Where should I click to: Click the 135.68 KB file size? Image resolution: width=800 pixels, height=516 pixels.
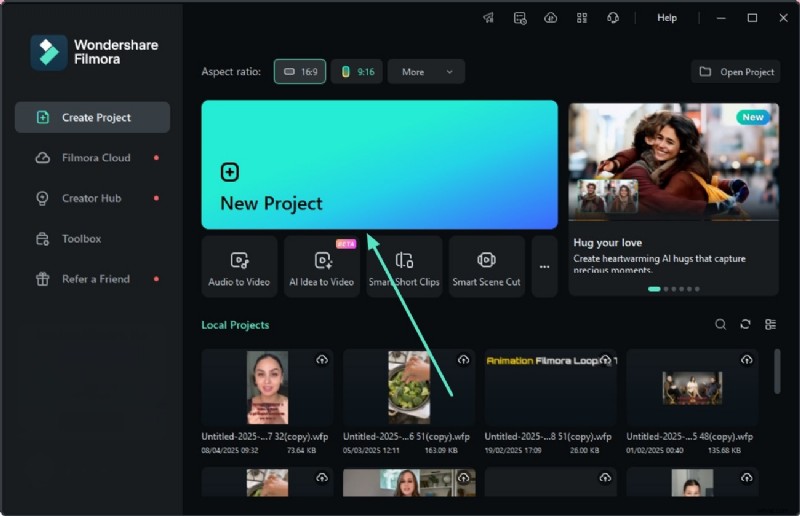coord(724,451)
